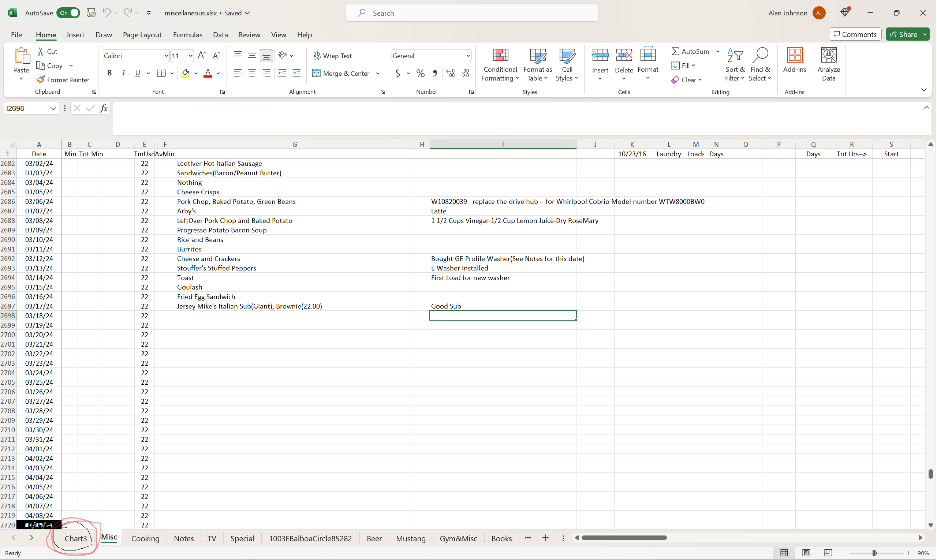Open the Cooking sheet tab
Image resolution: width=937 pixels, height=560 pixels.
[x=145, y=538]
